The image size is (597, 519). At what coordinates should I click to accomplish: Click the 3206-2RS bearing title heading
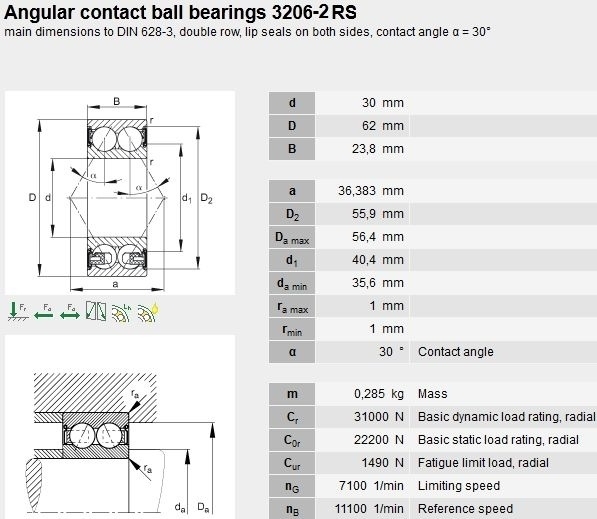pyautogui.click(x=180, y=12)
